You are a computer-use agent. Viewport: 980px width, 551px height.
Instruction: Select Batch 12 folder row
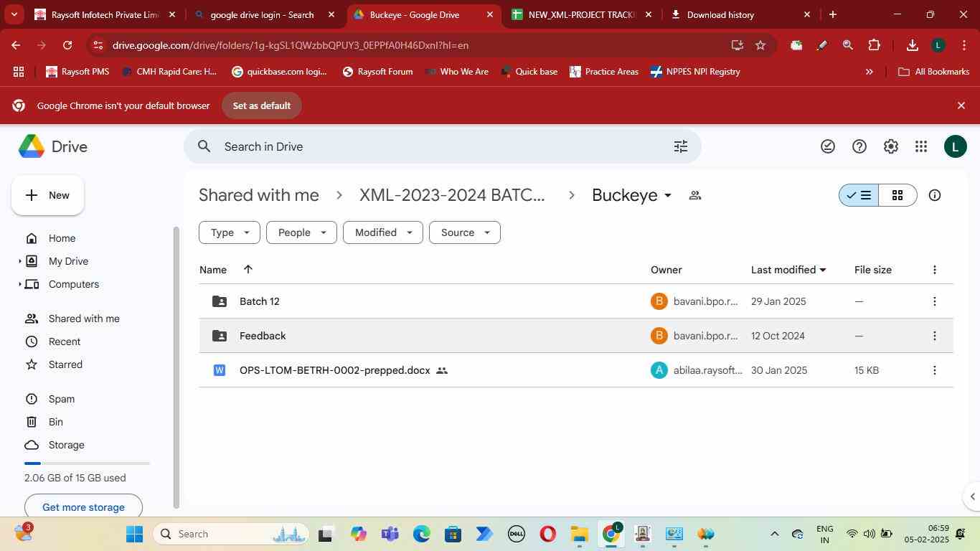576,301
